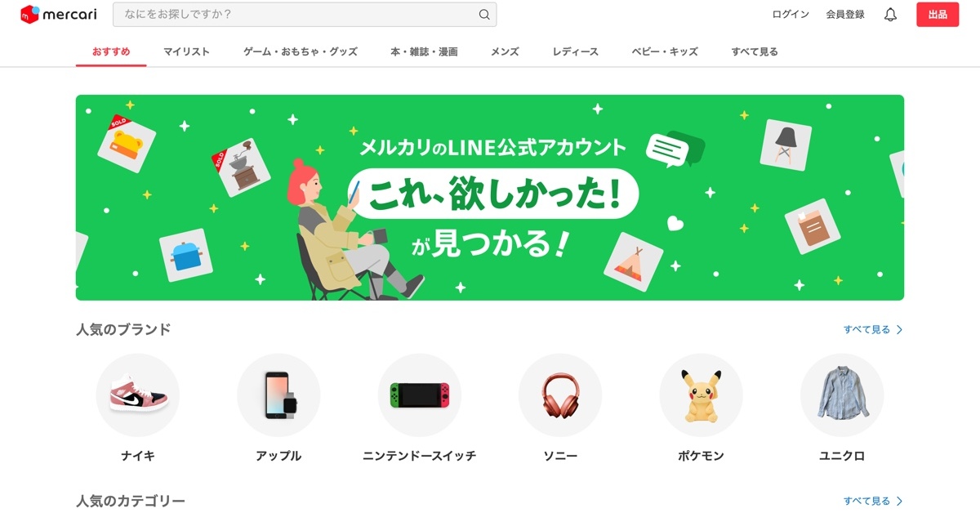Screen dimensions: 980x513
Task: Choose the Nintendo Switch brand icon
Action: [419, 395]
